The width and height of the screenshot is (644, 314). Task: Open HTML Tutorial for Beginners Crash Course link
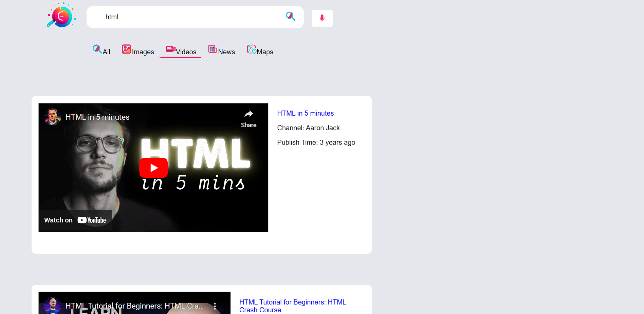pyautogui.click(x=293, y=306)
